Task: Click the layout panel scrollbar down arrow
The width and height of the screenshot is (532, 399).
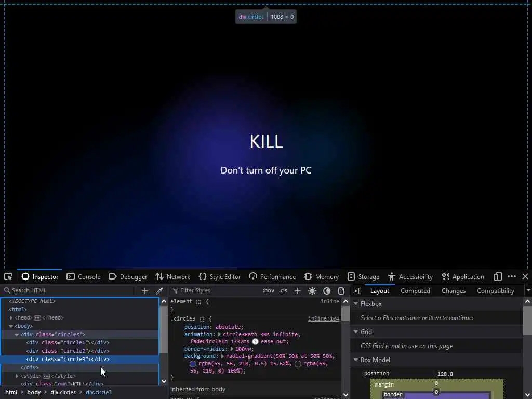Action: point(528,395)
